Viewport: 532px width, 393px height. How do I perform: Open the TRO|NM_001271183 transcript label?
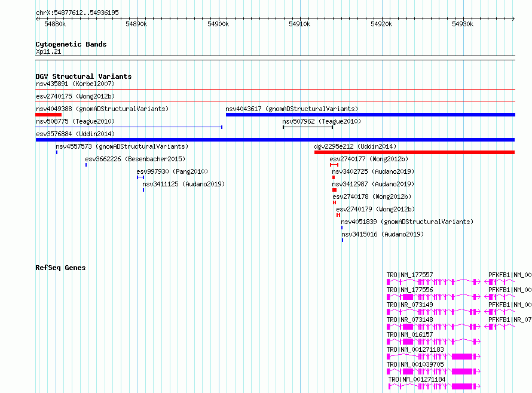[415, 349]
